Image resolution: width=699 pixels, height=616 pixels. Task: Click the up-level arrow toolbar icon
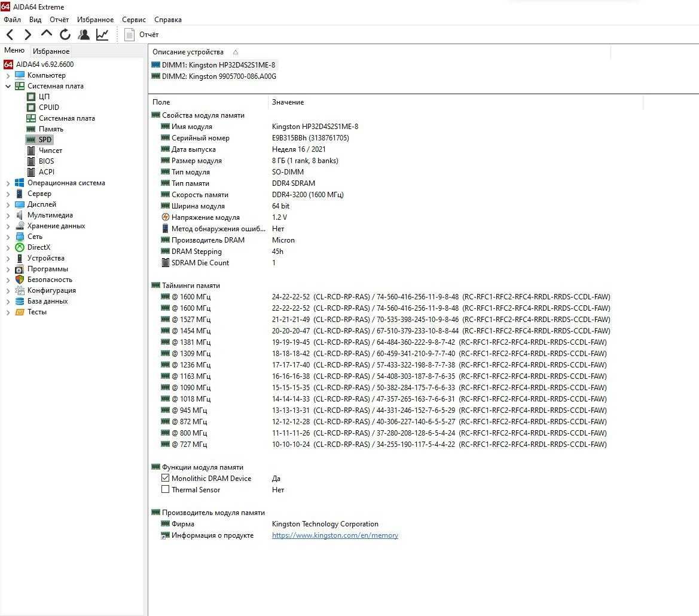[x=47, y=34]
